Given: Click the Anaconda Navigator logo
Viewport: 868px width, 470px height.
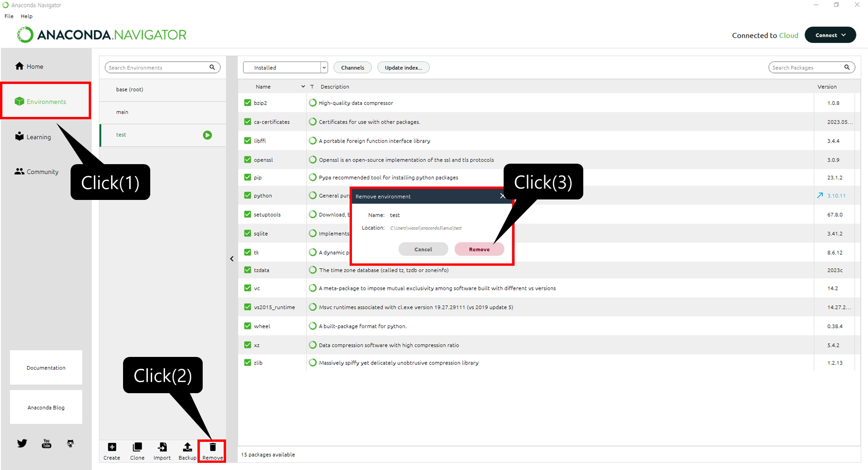Looking at the screenshot, I should [102, 35].
